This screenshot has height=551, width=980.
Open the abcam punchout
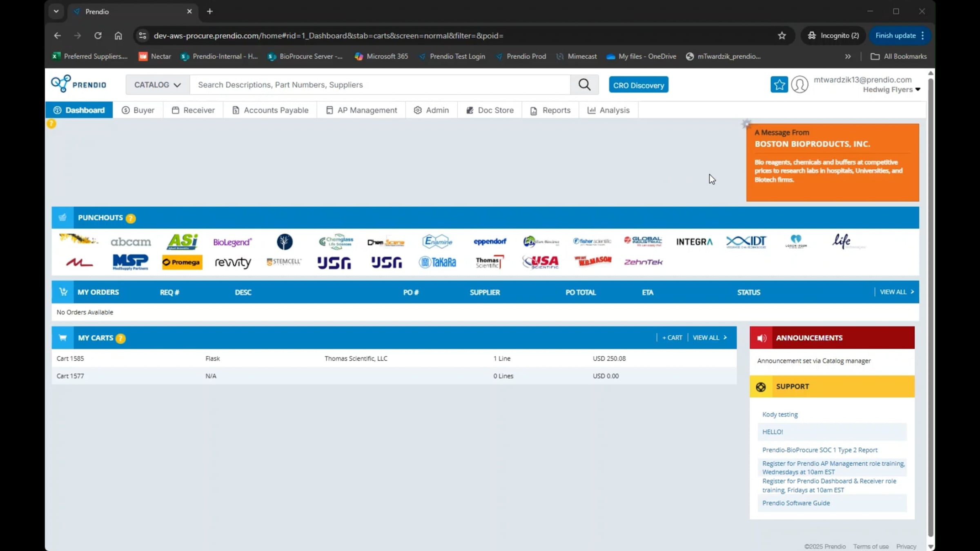click(131, 242)
